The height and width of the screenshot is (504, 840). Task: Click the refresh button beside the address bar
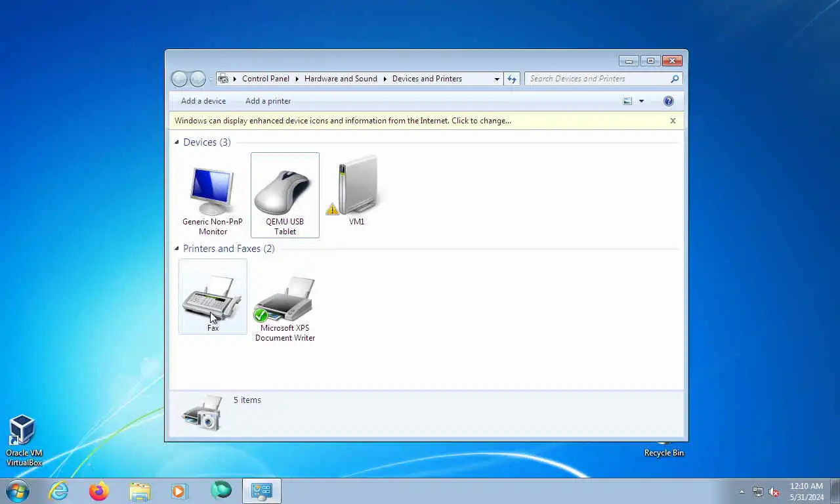[x=512, y=79]
